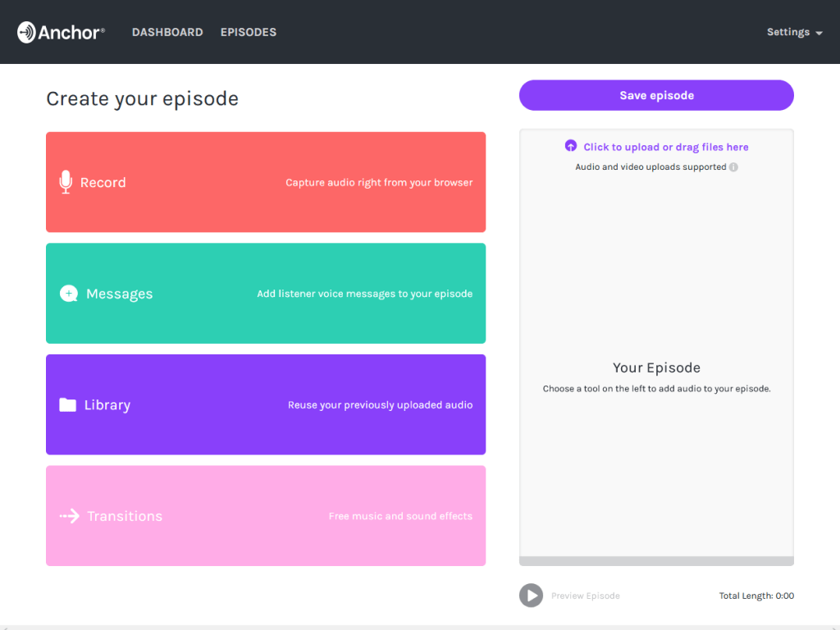
Task: Select the Messages card for listener voice messages
Action: (265, 293)
